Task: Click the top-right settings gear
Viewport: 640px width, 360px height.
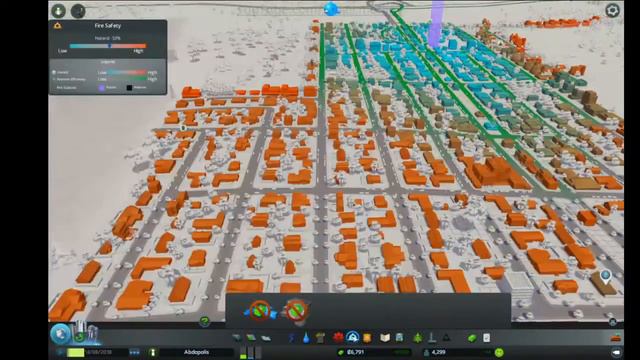Action: 612,11
